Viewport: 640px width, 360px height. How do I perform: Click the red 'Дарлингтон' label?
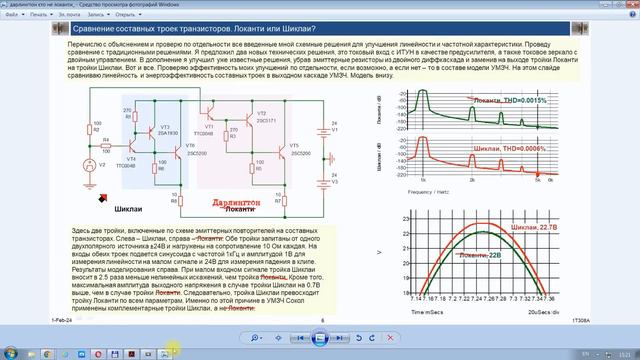coord(236,202)
